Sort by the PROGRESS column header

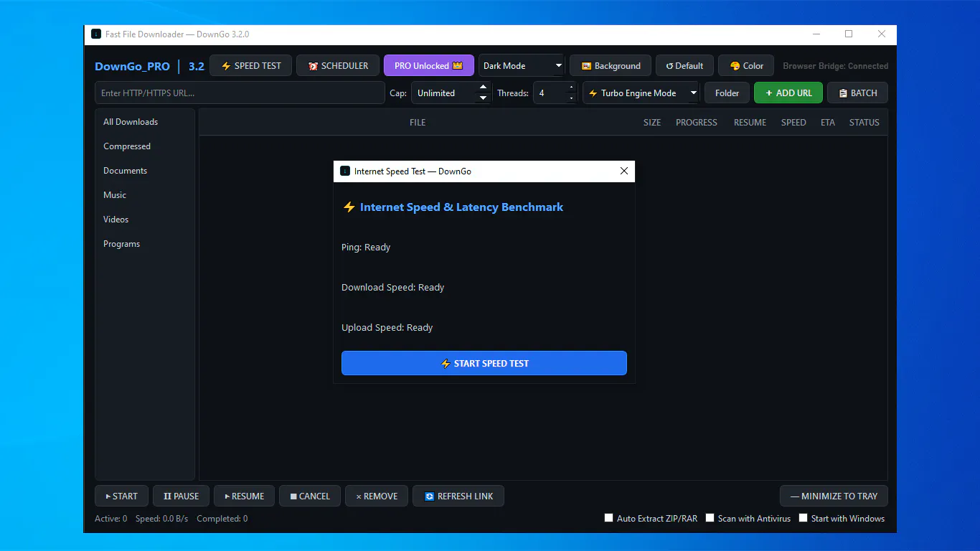tap(697, 123)
